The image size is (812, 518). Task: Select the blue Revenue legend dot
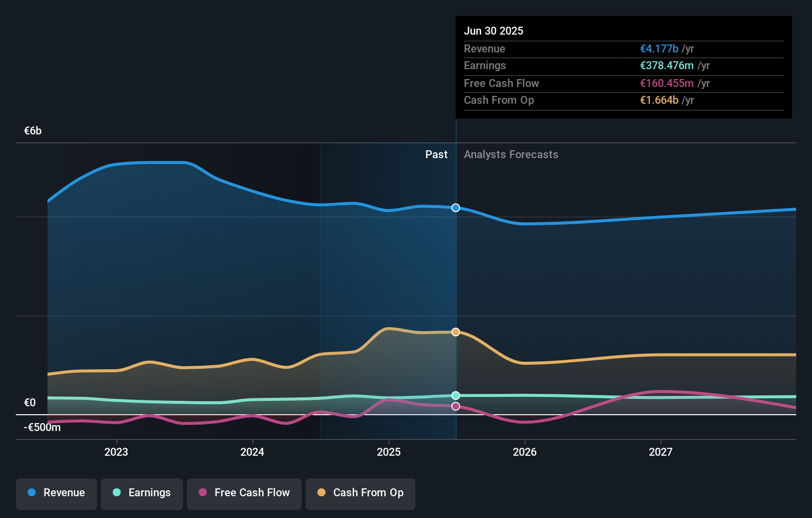click(x=31, y=493)
